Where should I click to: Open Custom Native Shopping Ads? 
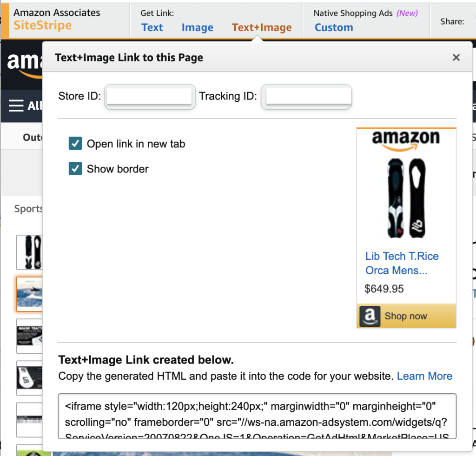pyautogui.click(x=334, y=27)
